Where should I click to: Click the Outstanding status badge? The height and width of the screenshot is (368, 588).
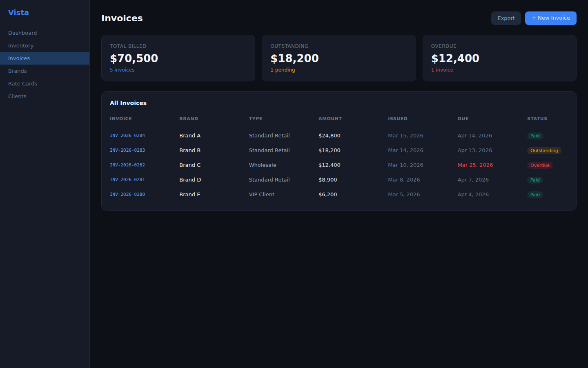tap(544, 151)
